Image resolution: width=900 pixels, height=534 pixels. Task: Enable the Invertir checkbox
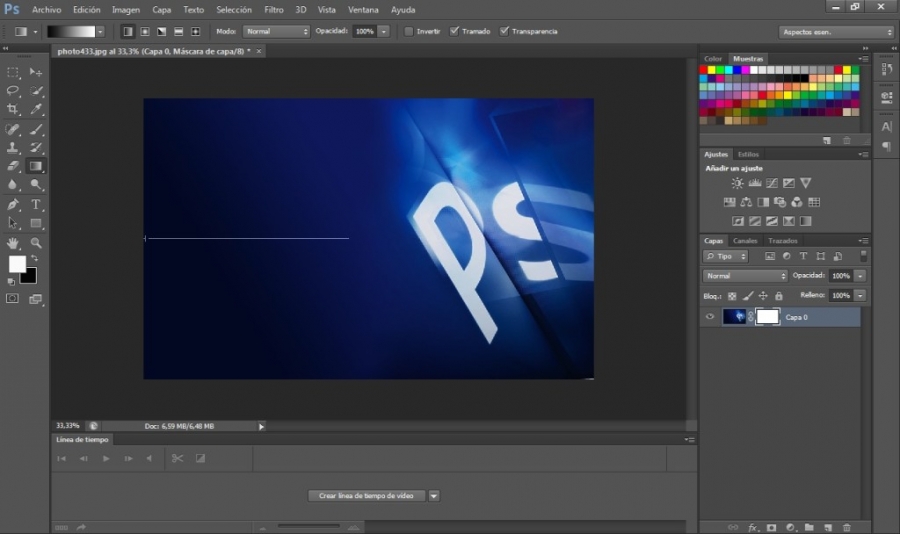(x=409, y=32)
